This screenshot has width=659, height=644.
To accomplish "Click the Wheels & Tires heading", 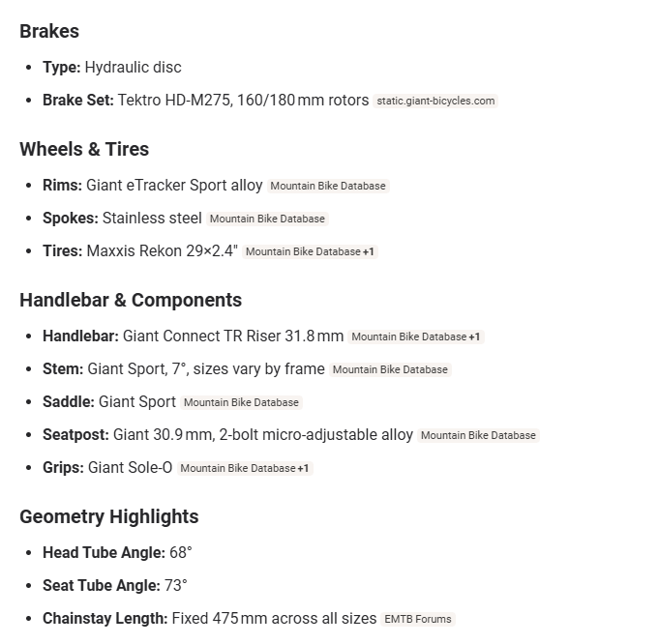I will coord(84,149).
